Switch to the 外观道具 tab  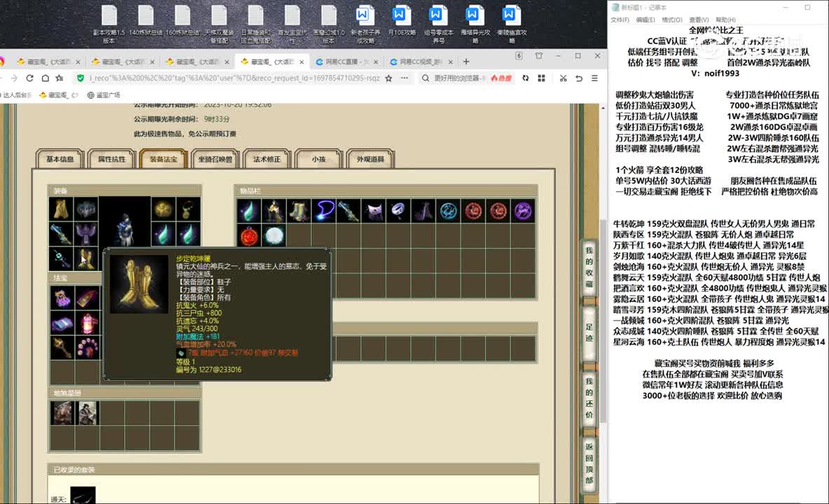click(x=370, y=159)
